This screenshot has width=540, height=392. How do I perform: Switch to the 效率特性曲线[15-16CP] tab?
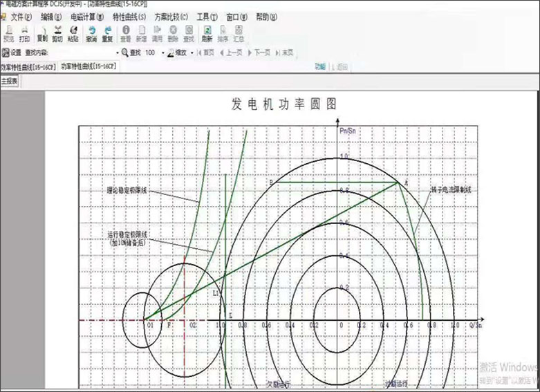28,67
